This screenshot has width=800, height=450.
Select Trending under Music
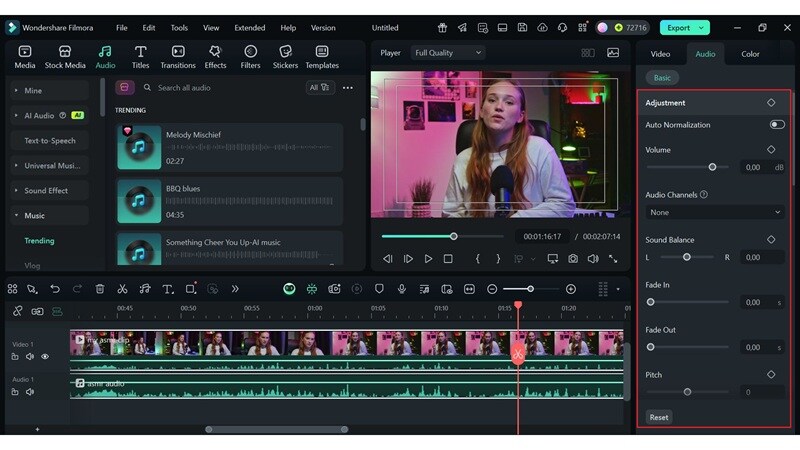coord(39,240)
